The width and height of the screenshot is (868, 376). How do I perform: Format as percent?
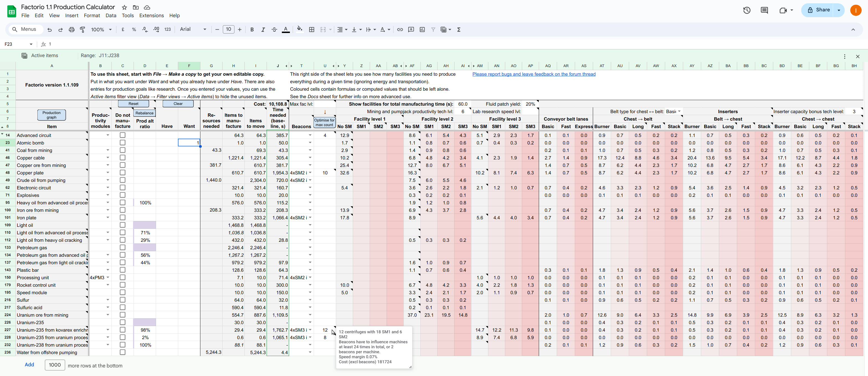[x=134, y=30]
